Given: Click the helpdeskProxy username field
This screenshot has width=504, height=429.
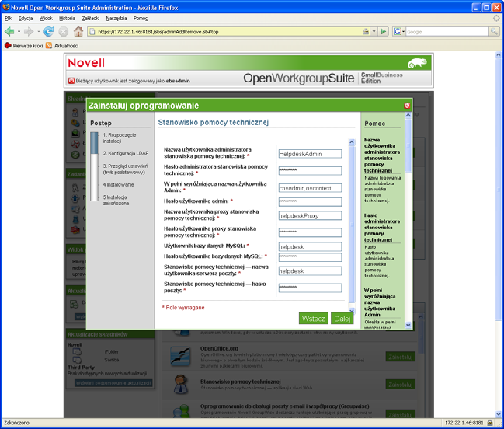Looking at the screenshot, I should click(x=310, y=215).
